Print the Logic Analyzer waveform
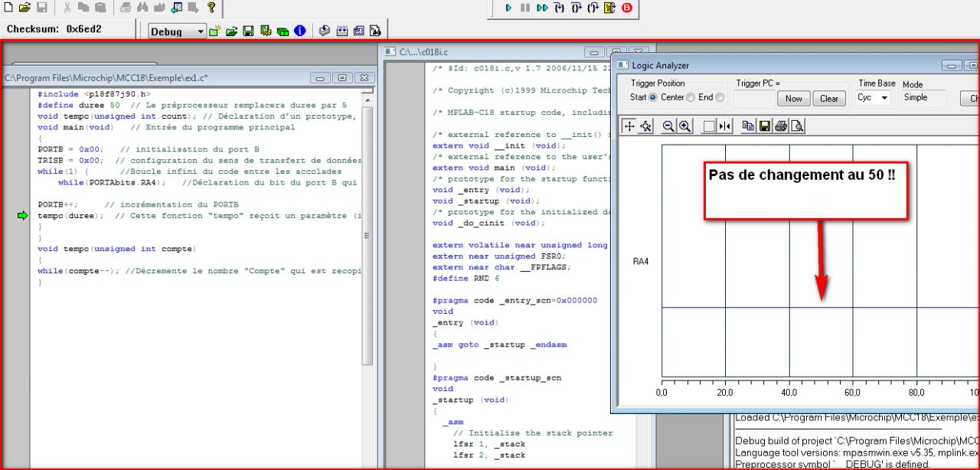Image resolution: width=980 pixels, height=470 pixels. click(782, 126)
